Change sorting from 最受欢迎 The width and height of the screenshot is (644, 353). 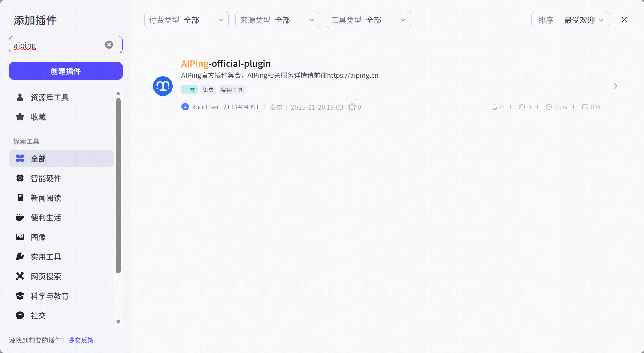pos(582,20)
